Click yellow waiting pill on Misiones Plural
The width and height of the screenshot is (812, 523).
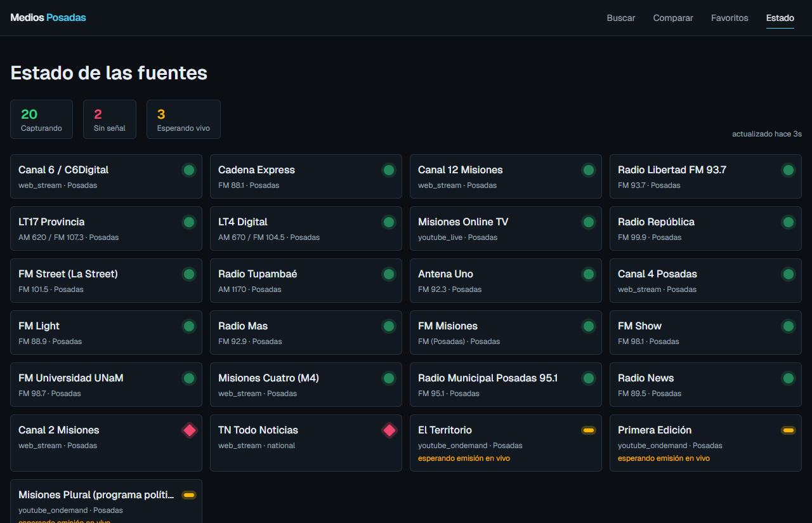click(x=189, y=495)
